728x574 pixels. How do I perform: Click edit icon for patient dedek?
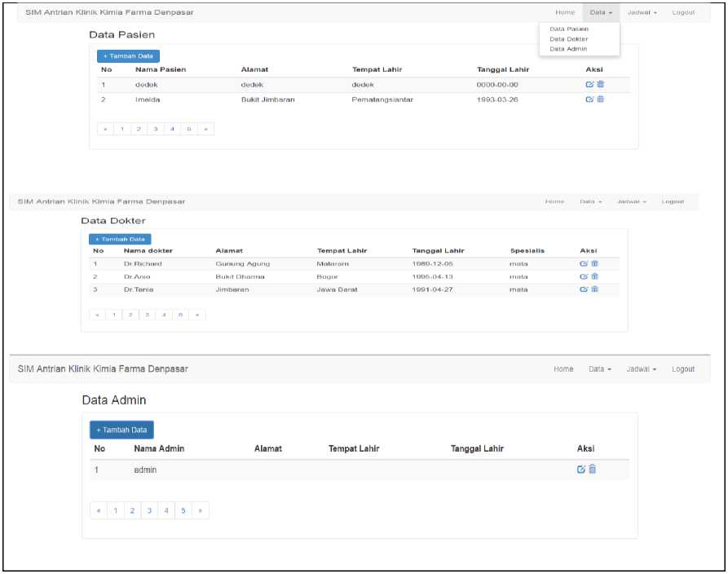(589, 84)
